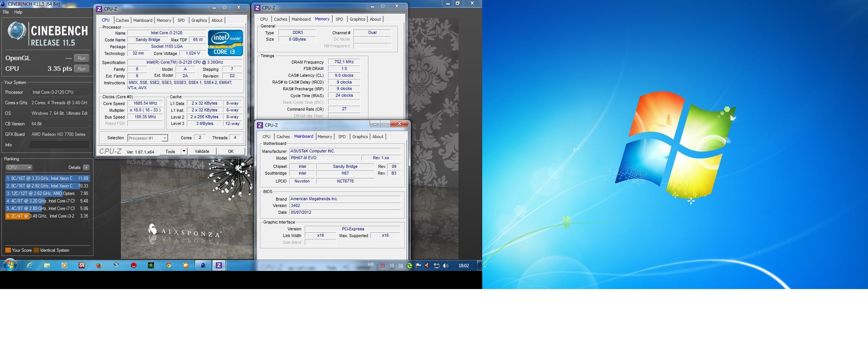Click the green-on-black taskbar icon

151,265
